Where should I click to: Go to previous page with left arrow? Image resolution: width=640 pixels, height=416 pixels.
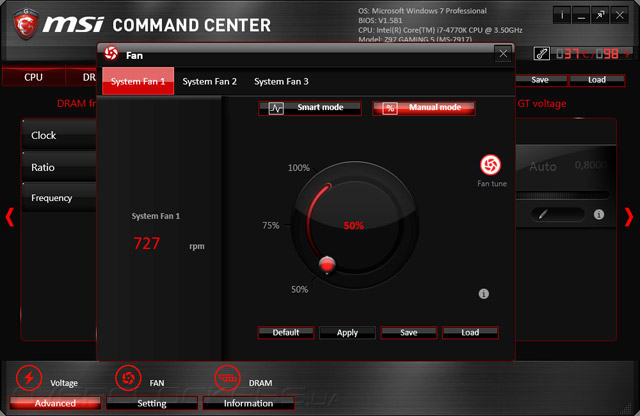point(10,217)
